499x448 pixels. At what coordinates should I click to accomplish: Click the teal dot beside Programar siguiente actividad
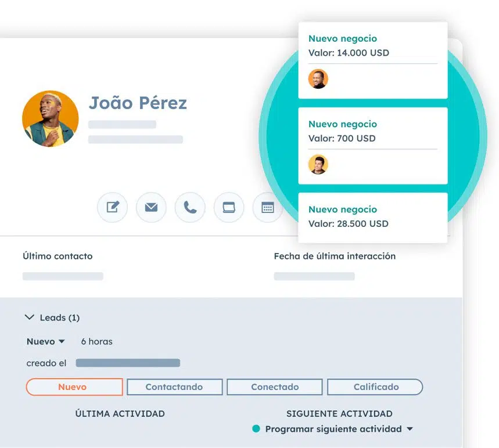coord(256,429)
